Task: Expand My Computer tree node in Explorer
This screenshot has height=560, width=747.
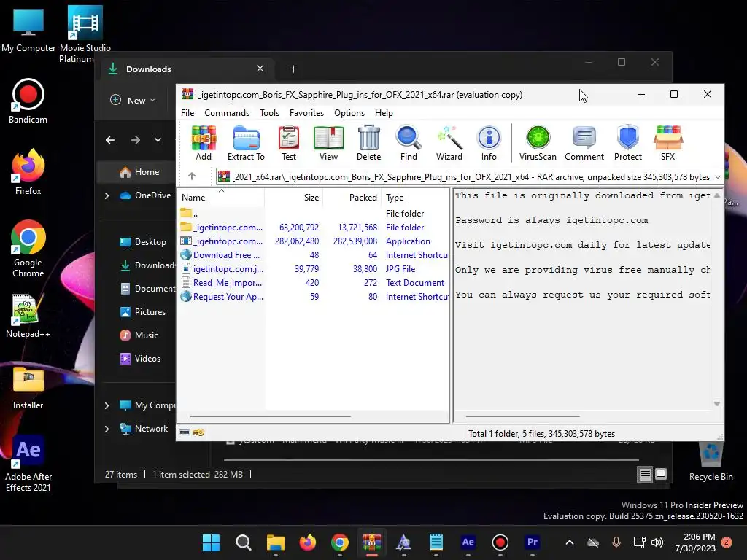Action: 107,405
